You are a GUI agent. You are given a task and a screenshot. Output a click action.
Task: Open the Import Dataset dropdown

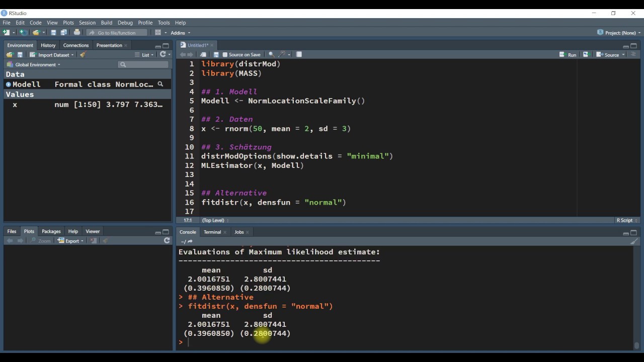click(x=51, y=55)
